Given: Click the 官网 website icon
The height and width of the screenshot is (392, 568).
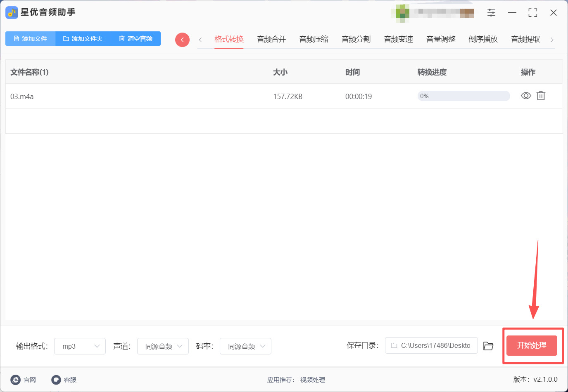Looking at the screenshot, I should 16,380.
